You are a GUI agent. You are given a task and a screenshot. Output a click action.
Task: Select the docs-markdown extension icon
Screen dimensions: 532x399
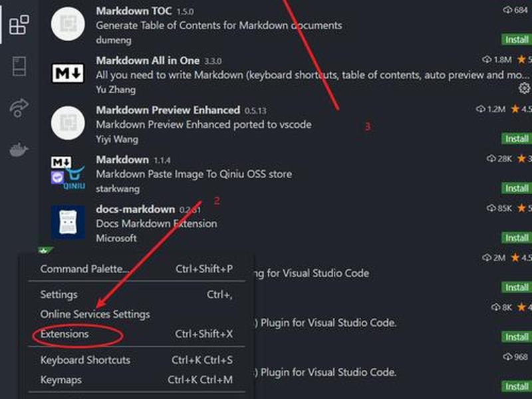click(68, 222)
